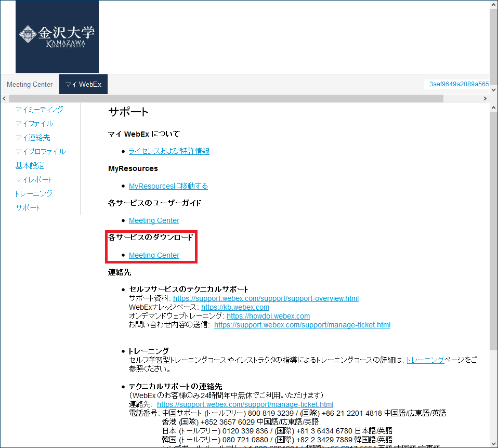This screenshot has width=498, height=448.
Task: Click the up arrow of the content scrollbar
Action: point(493,108)
